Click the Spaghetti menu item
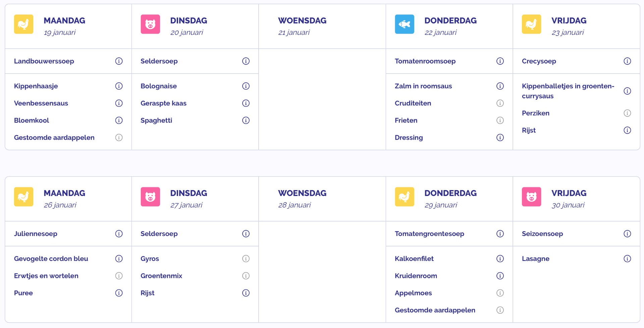 point(156,120)
